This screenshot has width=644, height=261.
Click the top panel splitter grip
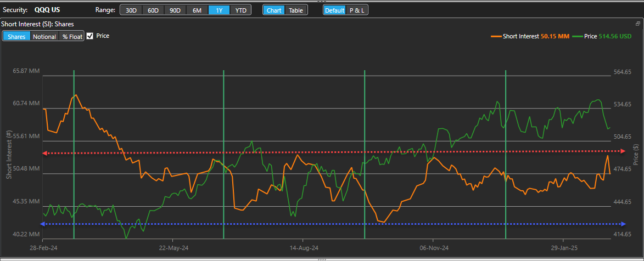tap(322, 1)
